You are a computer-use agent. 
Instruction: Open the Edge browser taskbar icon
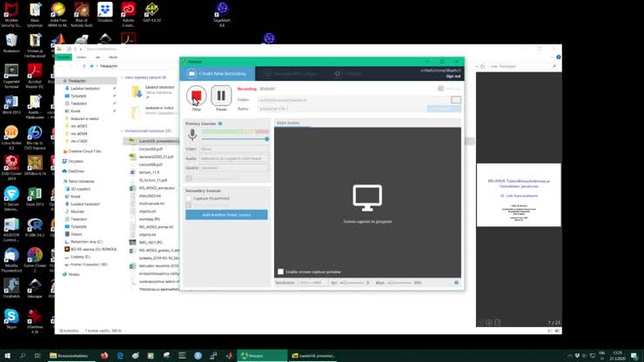(x=120, y=356)
